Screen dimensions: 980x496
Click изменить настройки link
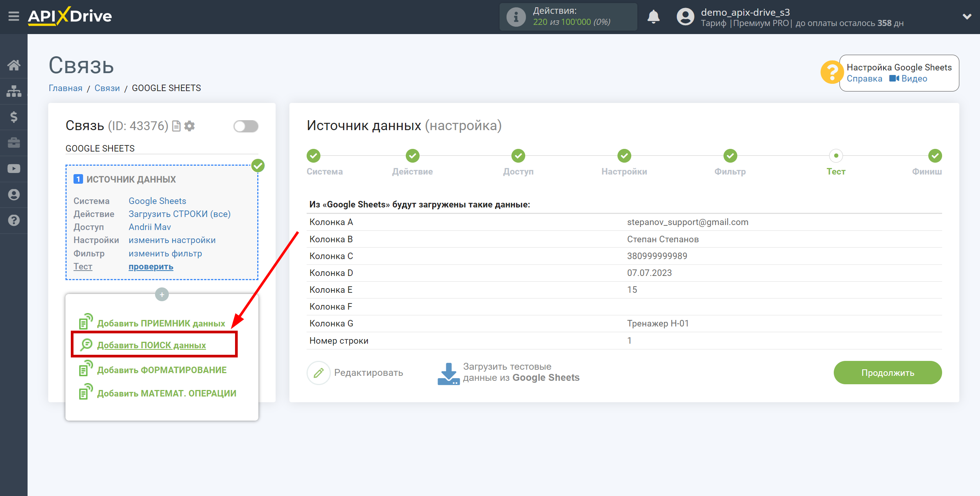pyautogui.click(x=172, y=240)
